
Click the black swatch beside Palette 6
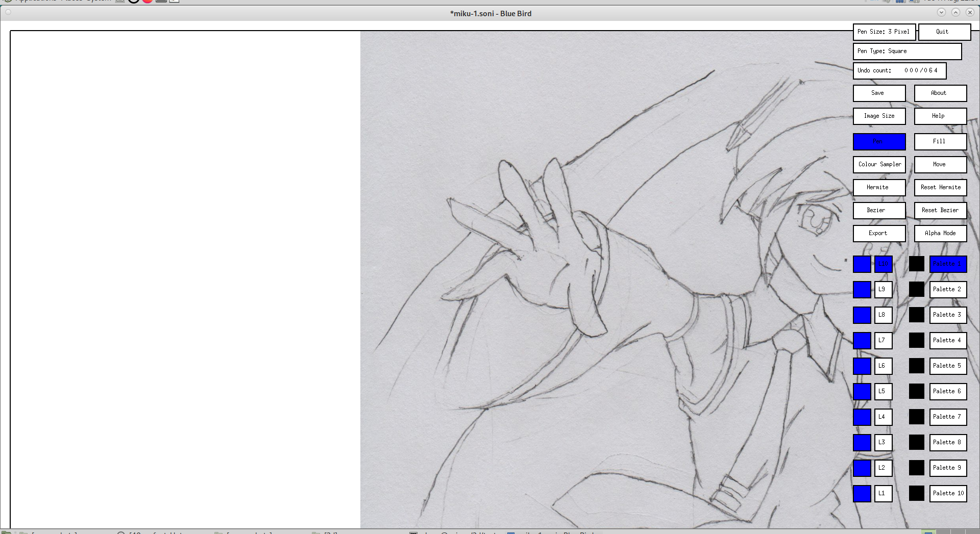(917, 392)
